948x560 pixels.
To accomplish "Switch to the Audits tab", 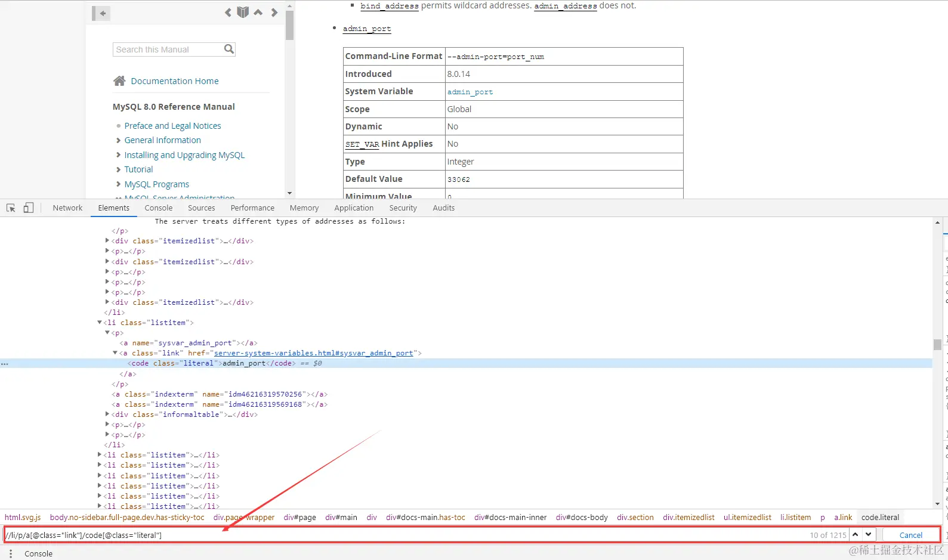I will [x=444, y=208].
